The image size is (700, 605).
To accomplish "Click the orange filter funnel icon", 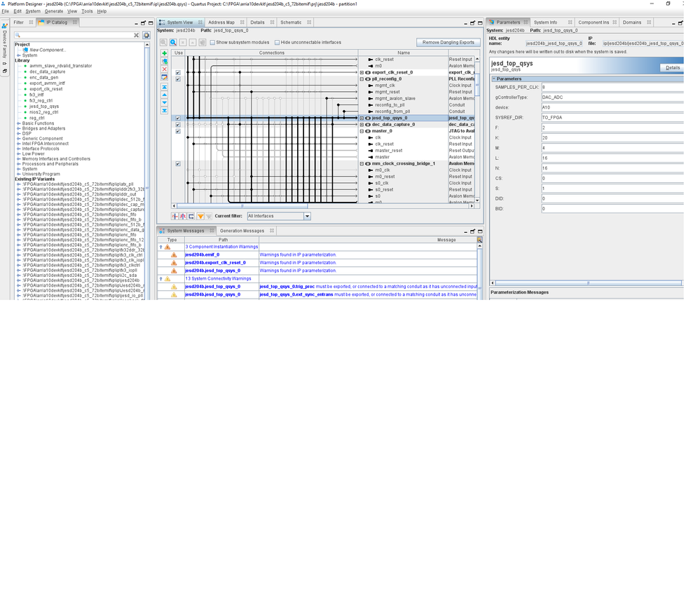I will [x=200, y=217].
